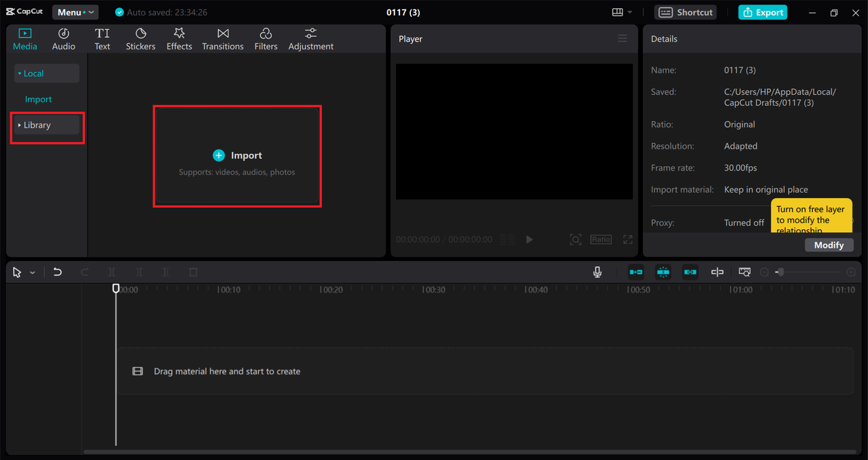Open the Adjustment tab

tap(311, 39)
